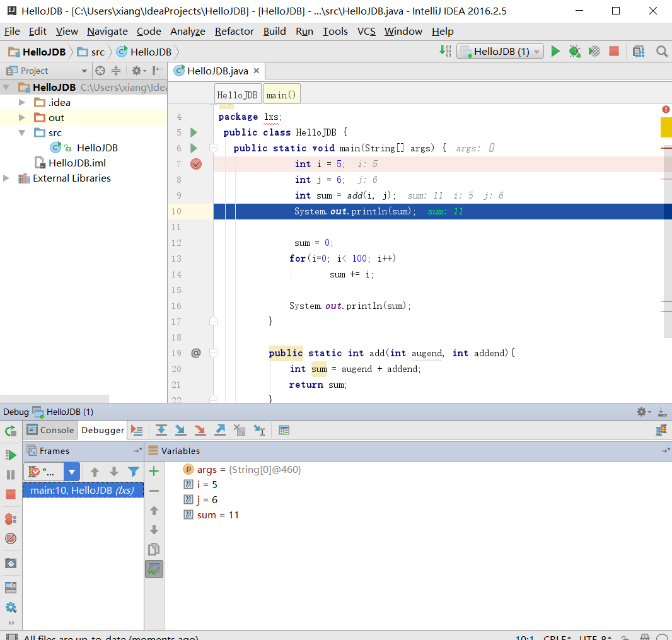Image resolution: width=672 pixels, height=640 pixels.
Task: Stop the process with the toolbar's red square
Action: coord(614,52)
